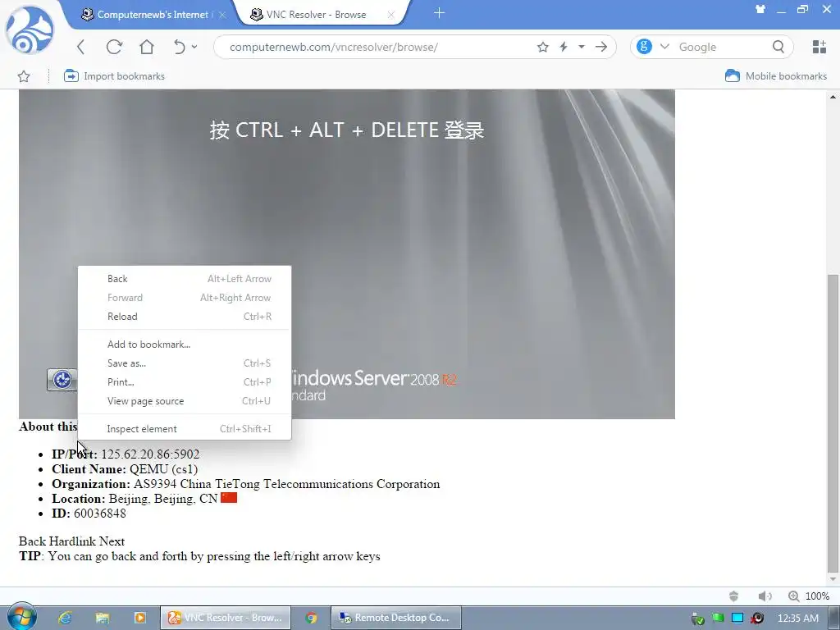Click the address bar URL field
This screenshot has height=630, width=840.
point(375,47)
